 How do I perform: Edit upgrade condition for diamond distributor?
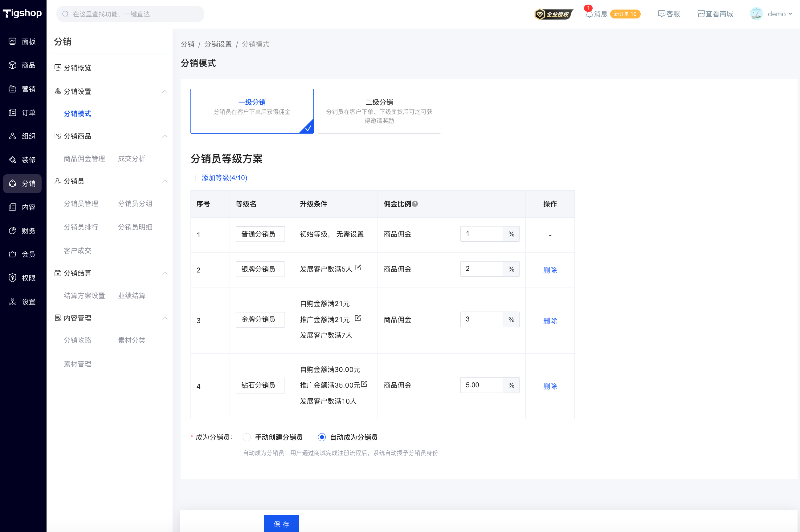pos(364,384)
